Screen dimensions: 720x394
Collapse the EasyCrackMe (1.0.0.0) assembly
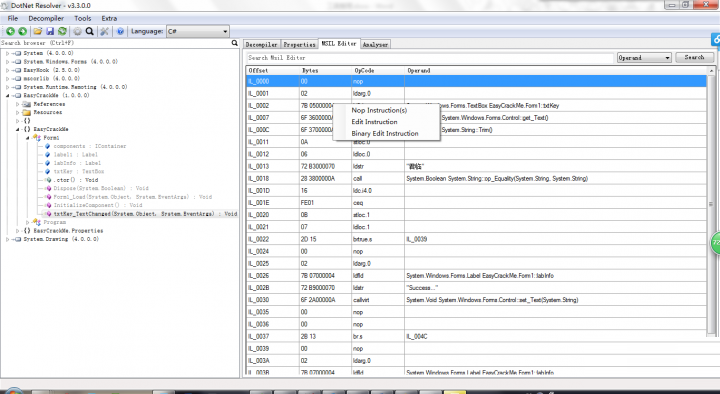[x=8, y=96]
